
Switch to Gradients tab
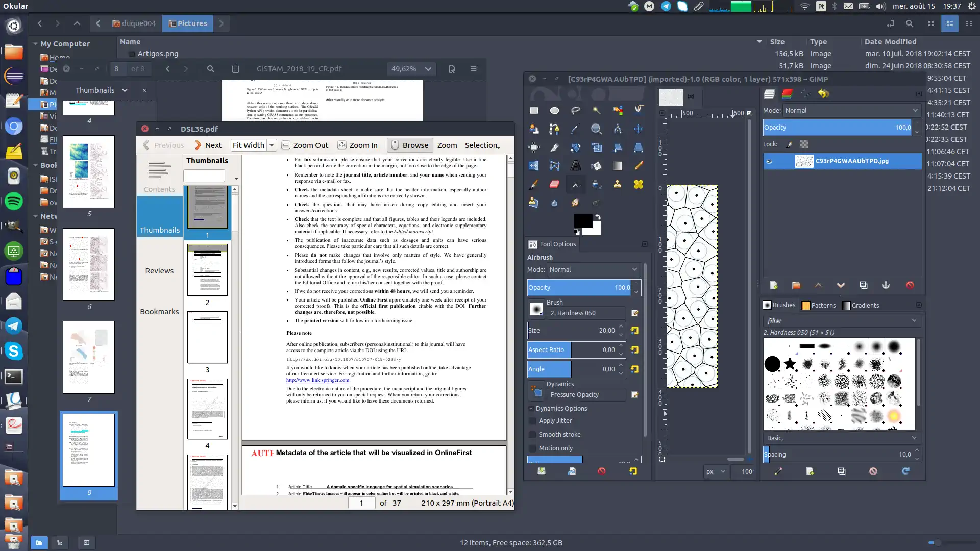point(861,305)
